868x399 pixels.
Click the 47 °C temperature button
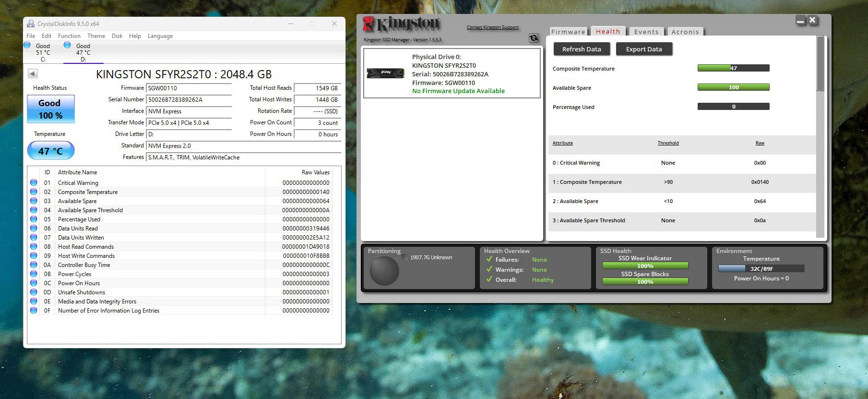(50, 151)
